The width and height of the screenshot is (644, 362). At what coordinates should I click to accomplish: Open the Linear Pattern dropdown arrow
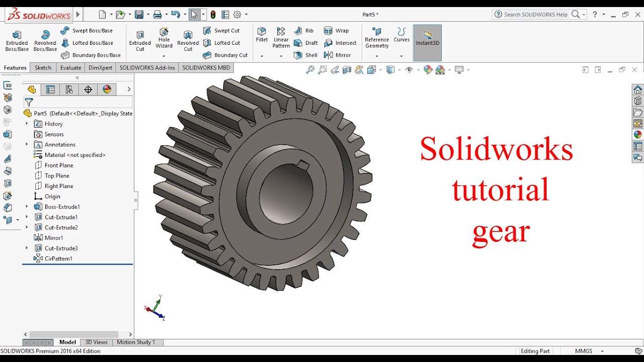tap(281, 56)
